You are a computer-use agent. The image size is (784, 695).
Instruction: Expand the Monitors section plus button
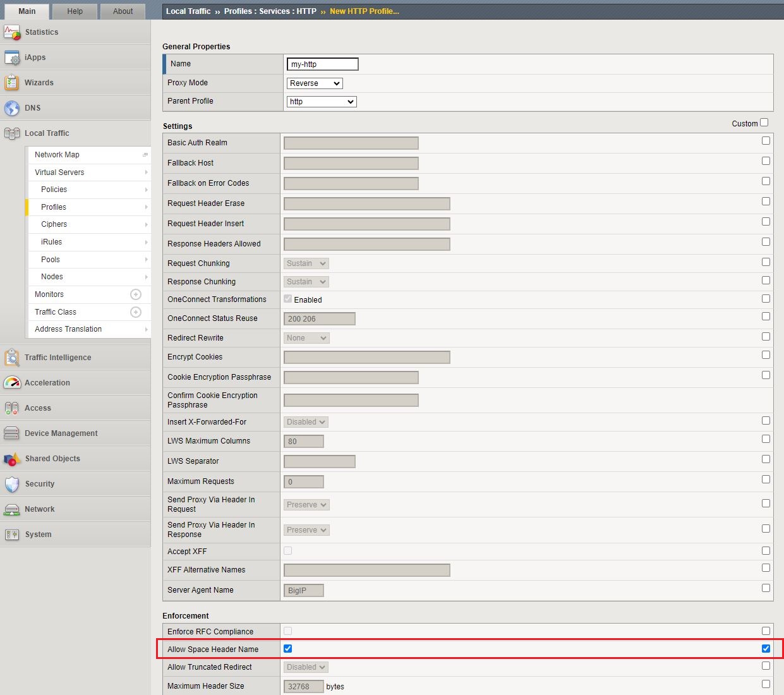[135, 294]
